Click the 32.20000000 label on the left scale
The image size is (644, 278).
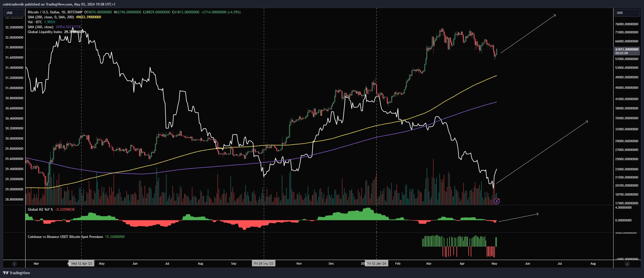pyautogui.click(x=14, y=27)
